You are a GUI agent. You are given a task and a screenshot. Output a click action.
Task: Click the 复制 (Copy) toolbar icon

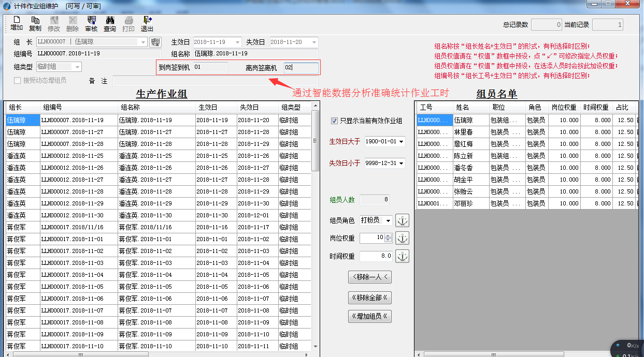[35, 24]
